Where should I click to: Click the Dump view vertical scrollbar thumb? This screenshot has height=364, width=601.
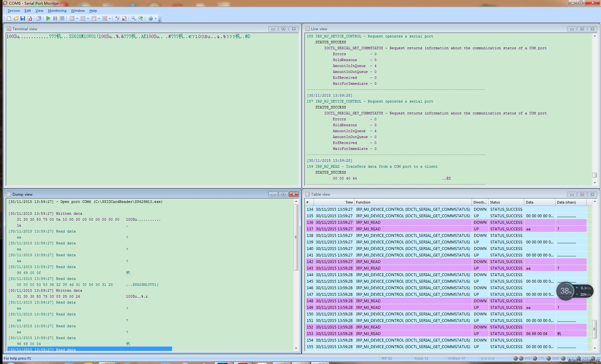(x=296, y=237)
